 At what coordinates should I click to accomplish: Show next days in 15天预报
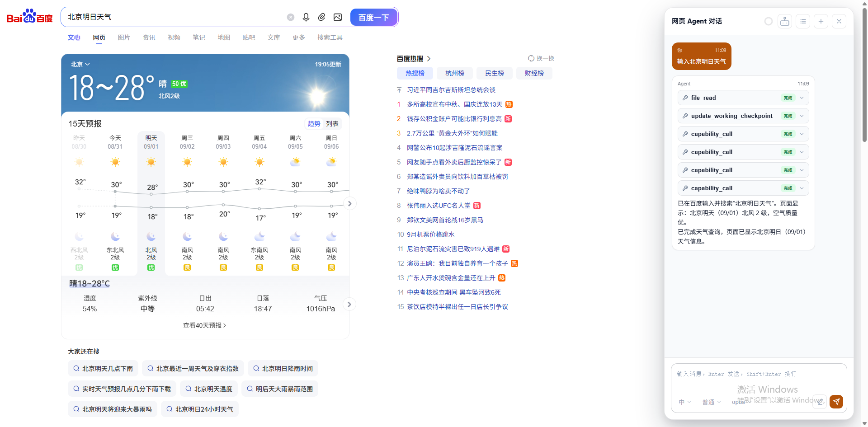click(349, 203)
